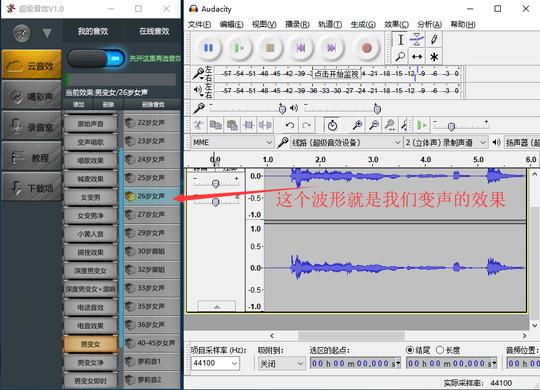Select the 结尾 radio button
The image size is (540, 390).
[x=410, y=350]
